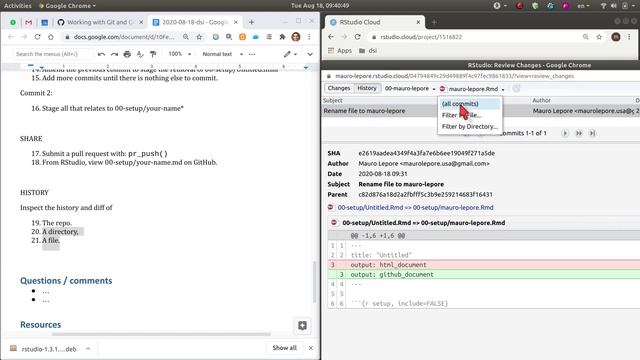Bookmark the Google Docs page with star
The height and width of the screenshot is (360, 640).
click(x=199, y=37)
